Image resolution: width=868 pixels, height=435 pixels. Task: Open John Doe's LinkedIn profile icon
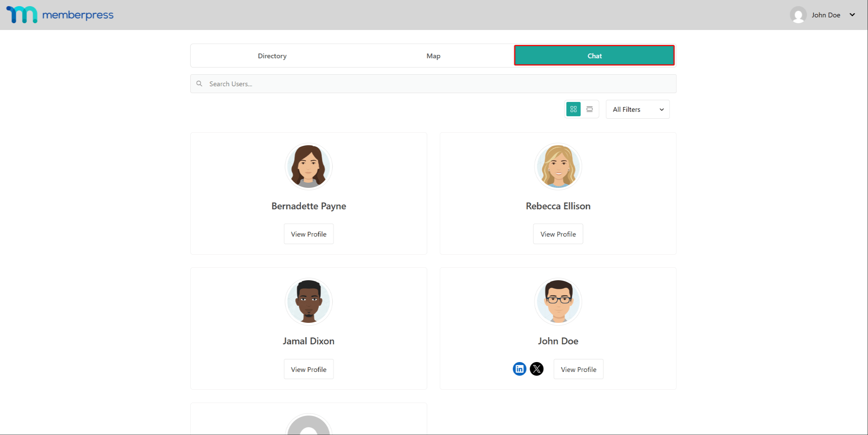519,369
